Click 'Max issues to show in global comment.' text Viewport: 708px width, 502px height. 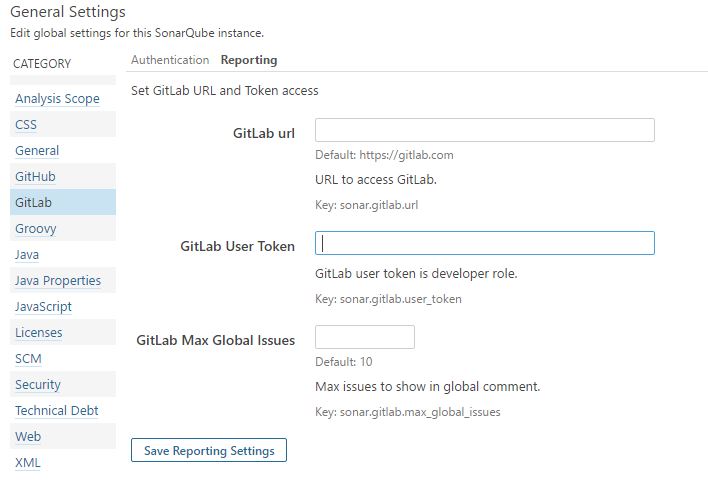428,386
